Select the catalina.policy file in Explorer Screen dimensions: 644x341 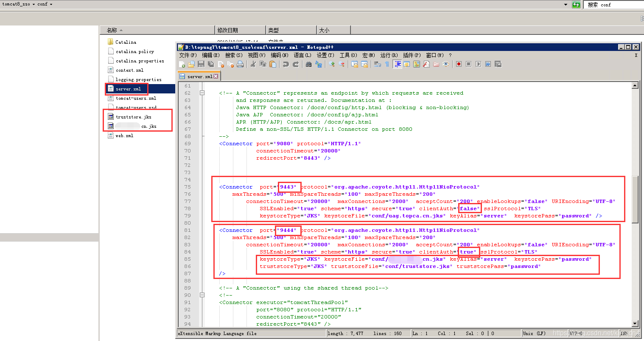pos(131,51)
